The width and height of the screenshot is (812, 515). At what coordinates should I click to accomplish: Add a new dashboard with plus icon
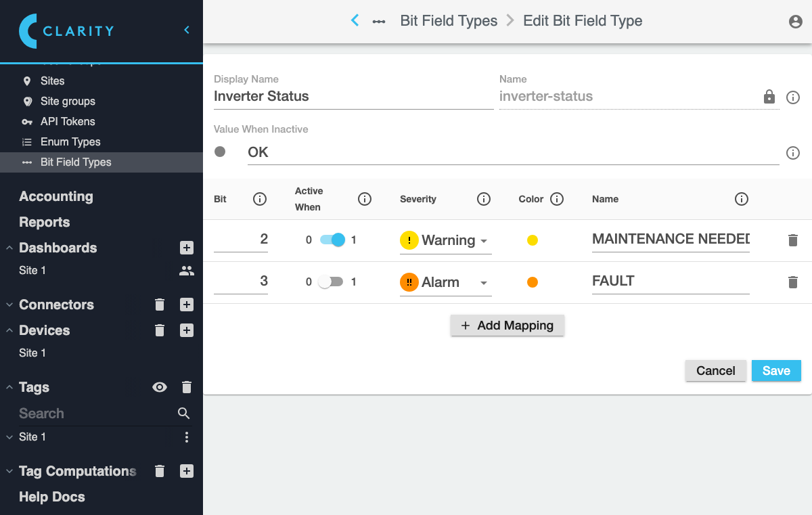click(187, 248)
